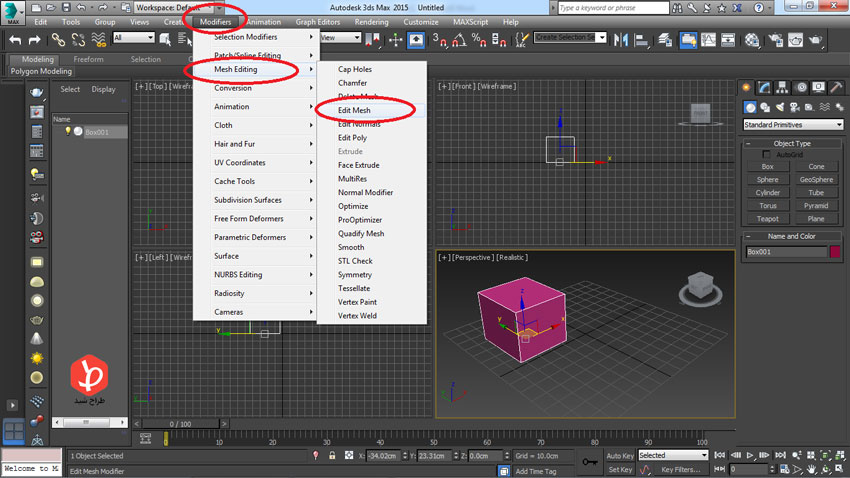Toggle absolute/offset transform type-in mode icon
Image resolution: width=850 pixels, height=478 pixels.
349,456
